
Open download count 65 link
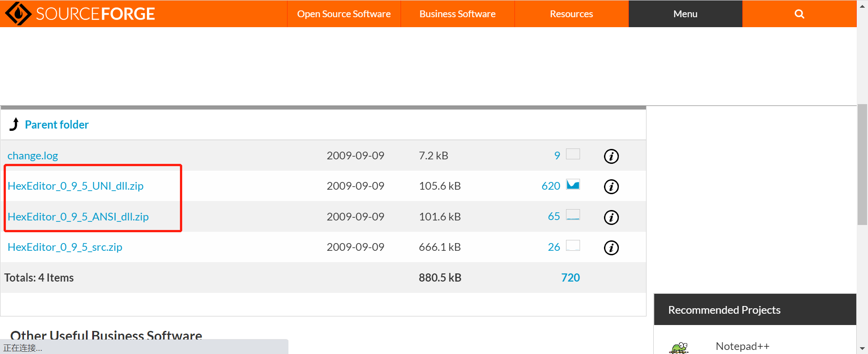point(554,216)
